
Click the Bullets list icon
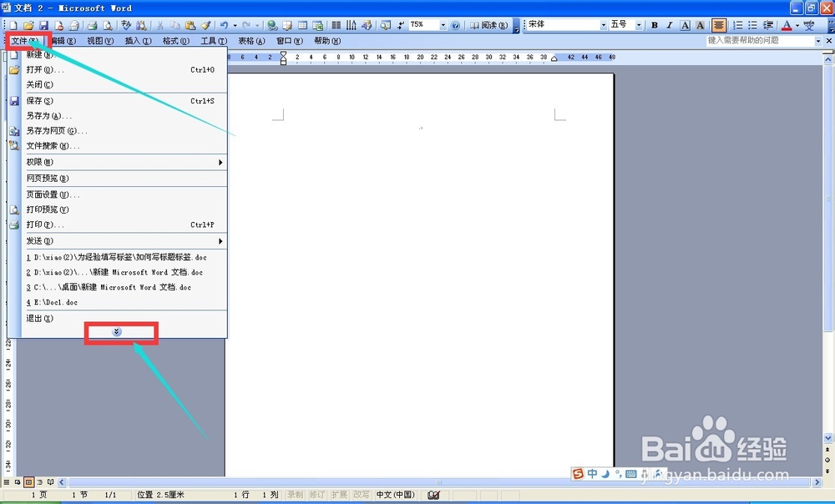(752, 25)
